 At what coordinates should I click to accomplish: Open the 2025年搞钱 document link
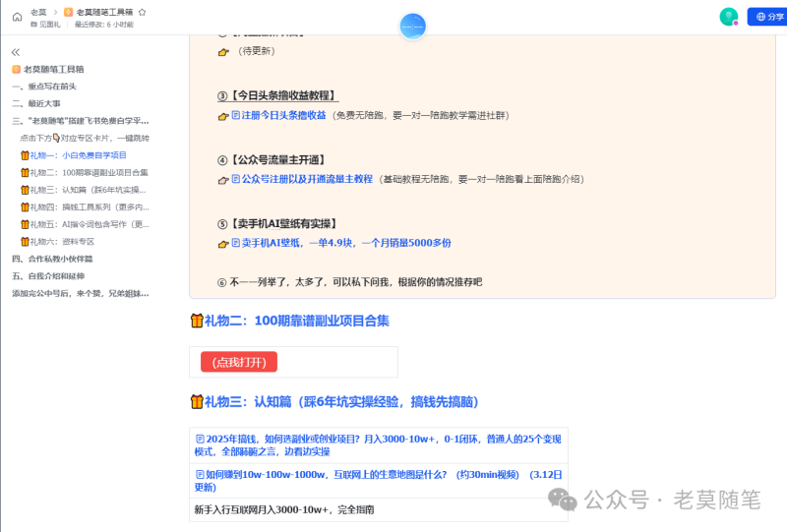378,445
